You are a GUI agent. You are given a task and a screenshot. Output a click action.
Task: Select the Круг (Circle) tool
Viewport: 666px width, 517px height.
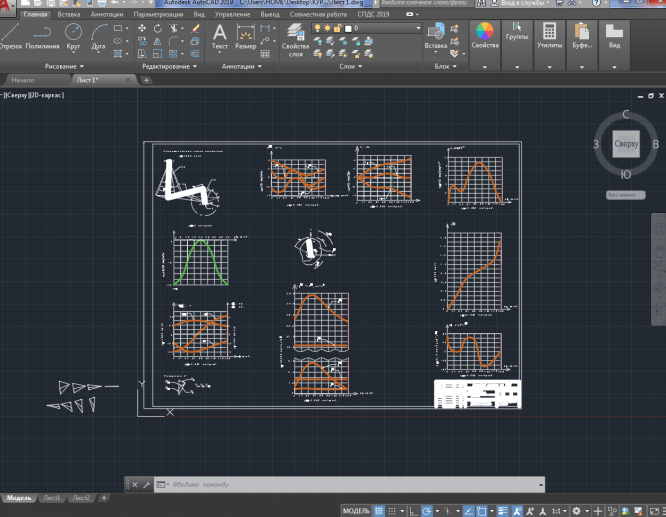73,34
